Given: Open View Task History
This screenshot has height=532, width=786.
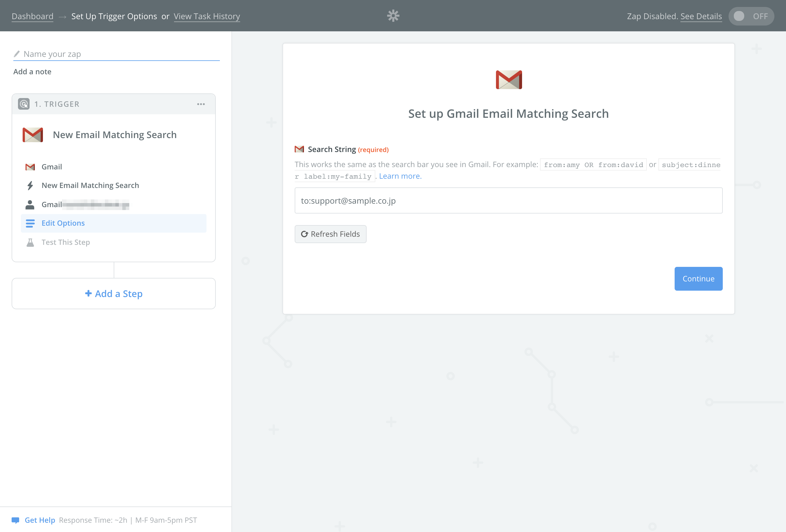Looking at the screenshot, I should (x=207, y=16).
